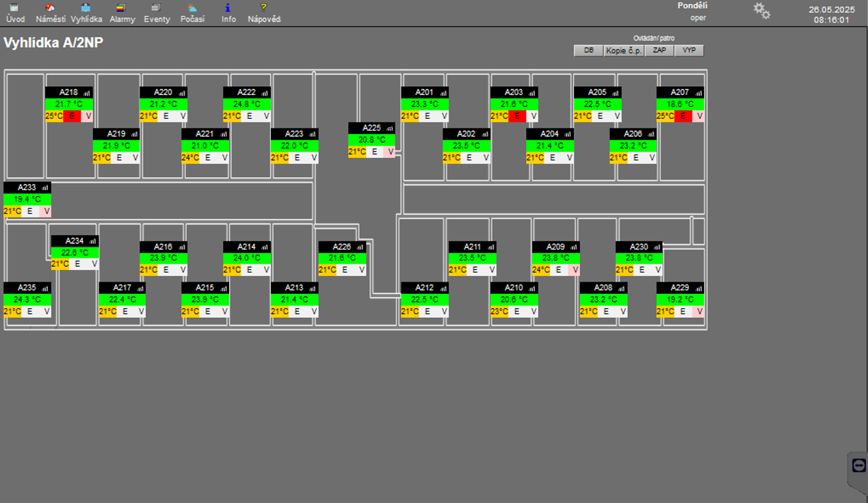Image resolution: width=868 pixels, height=503 pixels.
Task: Open Nápověda help question mark icon
Action: [264, 8]
